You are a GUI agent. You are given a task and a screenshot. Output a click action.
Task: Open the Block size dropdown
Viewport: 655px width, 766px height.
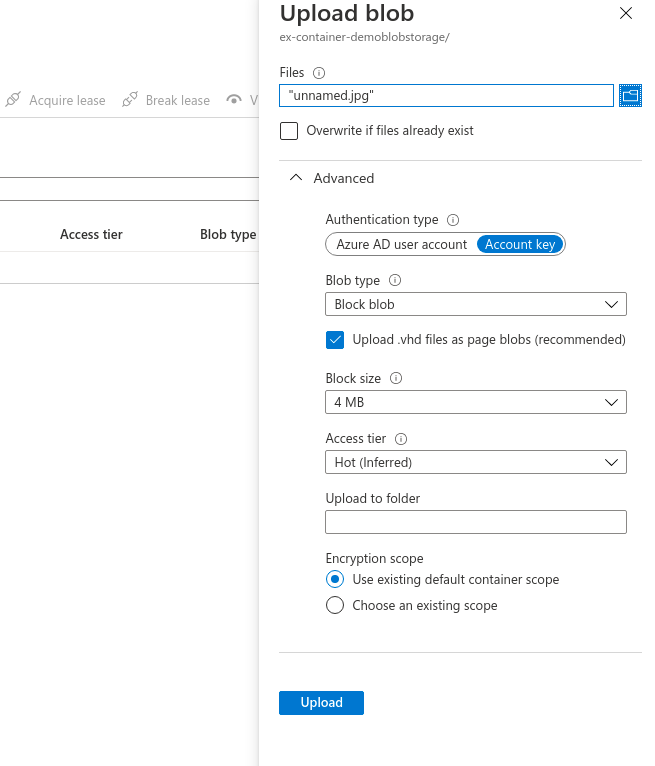(x=476, y=402)
